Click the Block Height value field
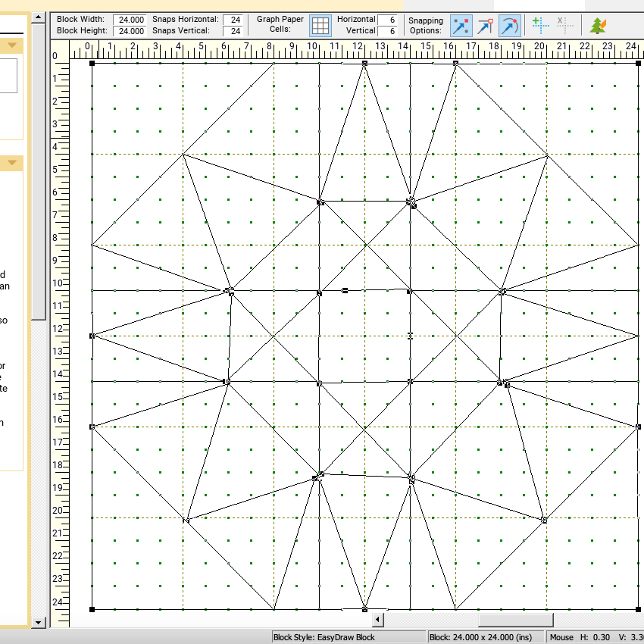 point(130,31)
